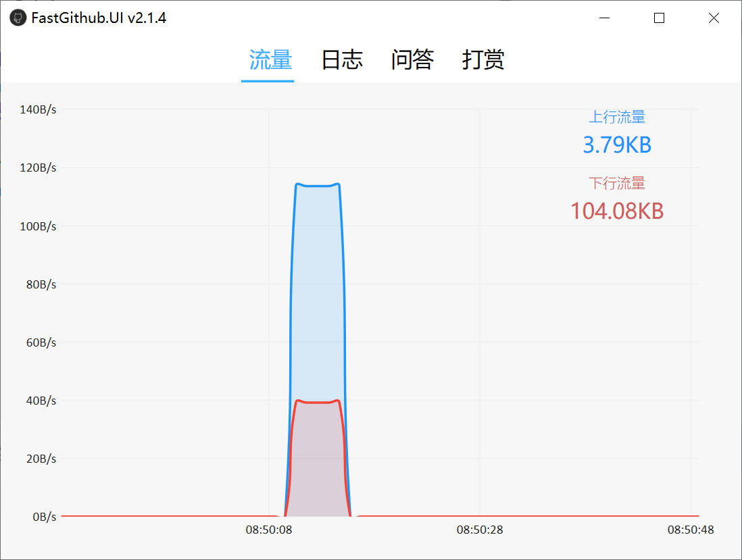Image resolution: width=742 pixels, height=560 pixels.
Task: Click the 上行流量 label
Action: (616, 117)
